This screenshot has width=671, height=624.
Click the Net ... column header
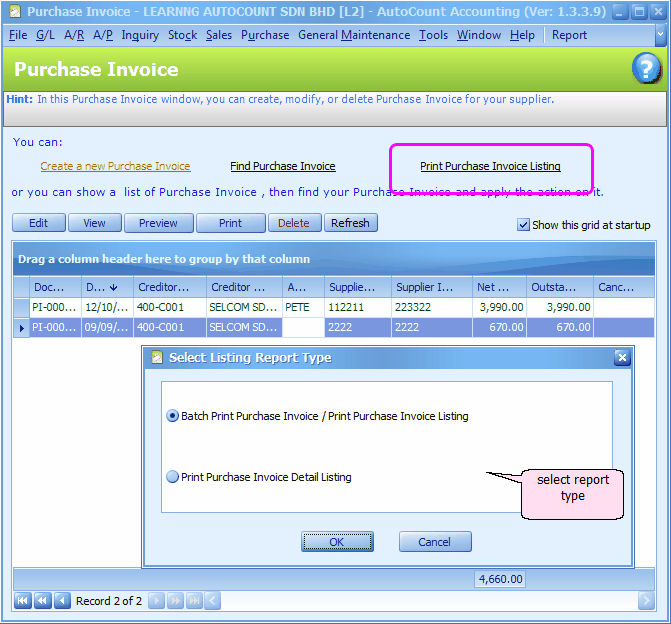coord(499,287)
